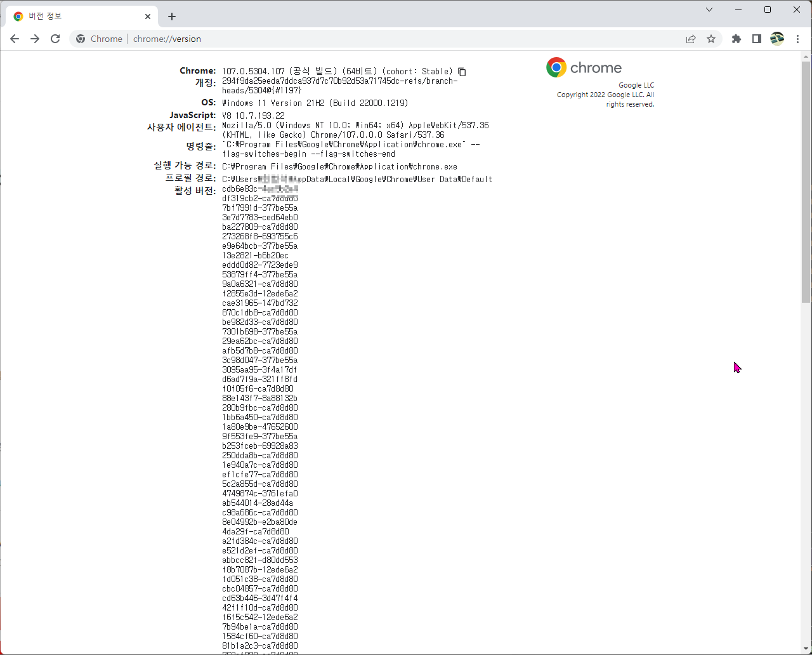The width and height of the screenshot is (812, 655).
Task: Click variation 273268f8-693755c6
Action: [x=259, y=236]
